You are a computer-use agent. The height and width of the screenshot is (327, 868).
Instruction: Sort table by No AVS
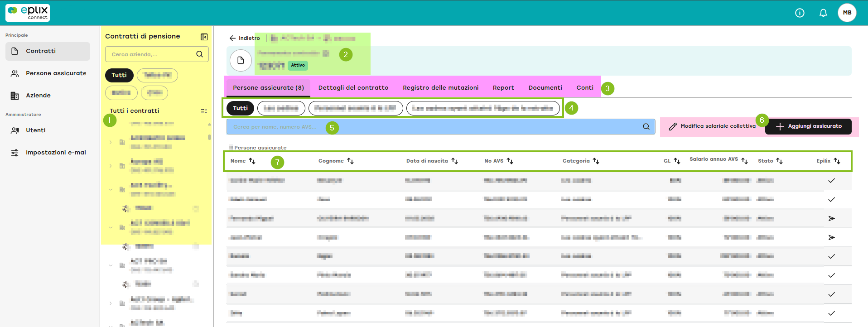510,161
